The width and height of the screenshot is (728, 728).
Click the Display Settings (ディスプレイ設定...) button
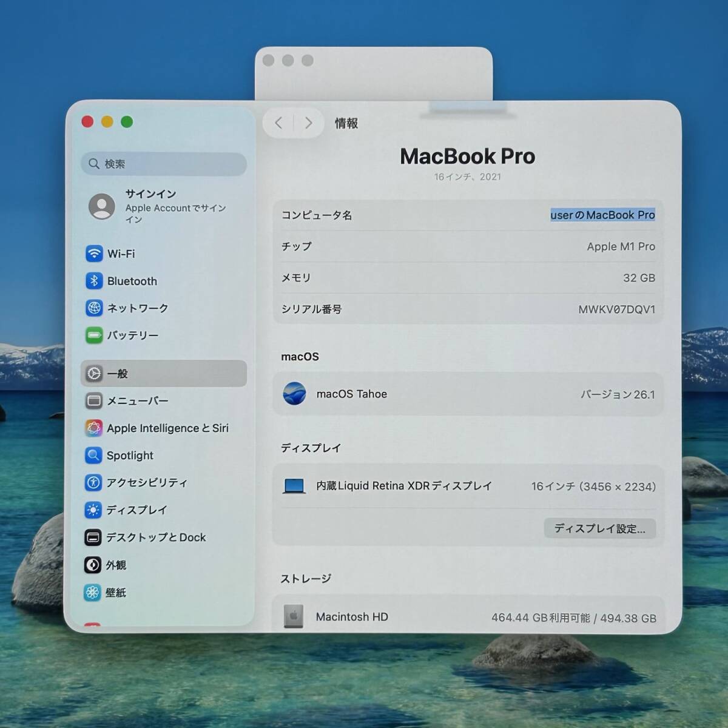click(599, 528)
